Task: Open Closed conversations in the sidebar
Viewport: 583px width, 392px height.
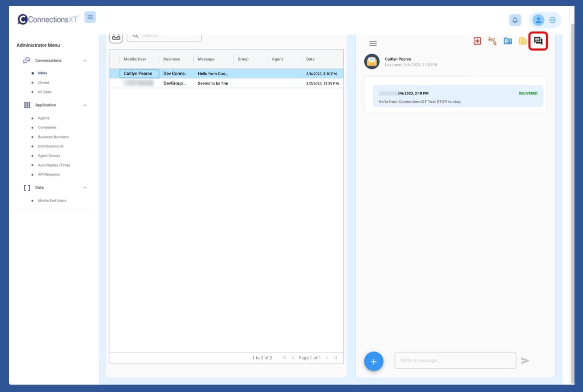Action: click(44, 82)
